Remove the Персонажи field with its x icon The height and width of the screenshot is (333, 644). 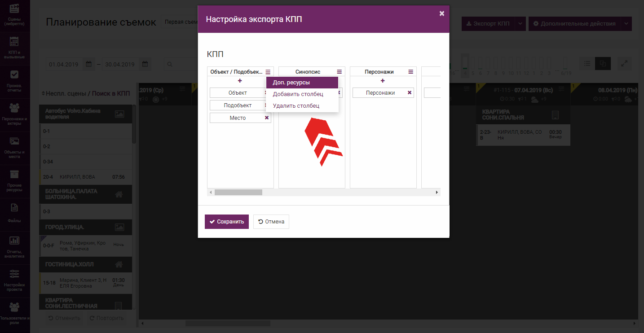[410, 92]
